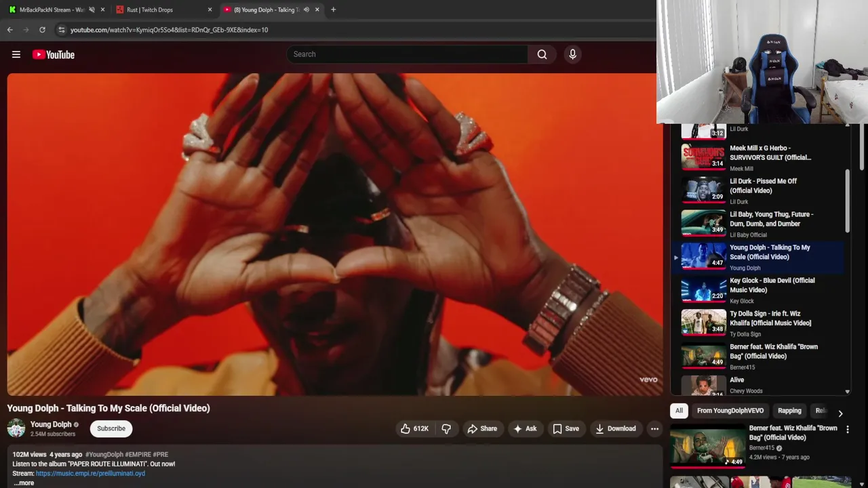Open the music.empi.re stream link

click(x=90, y=473)
